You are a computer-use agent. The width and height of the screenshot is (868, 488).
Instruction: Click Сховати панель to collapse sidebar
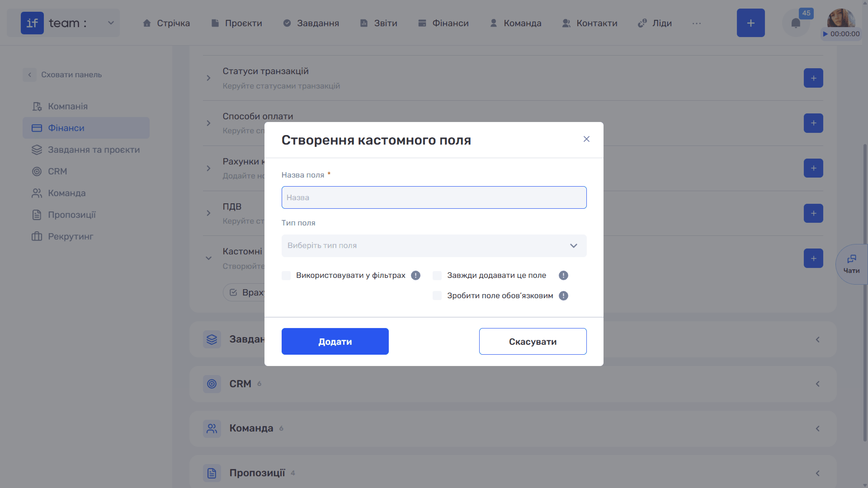63,74
